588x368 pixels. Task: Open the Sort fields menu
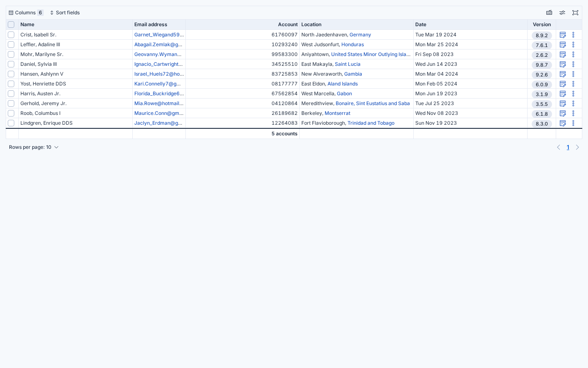pyautogui.click(x=65, y=13)
